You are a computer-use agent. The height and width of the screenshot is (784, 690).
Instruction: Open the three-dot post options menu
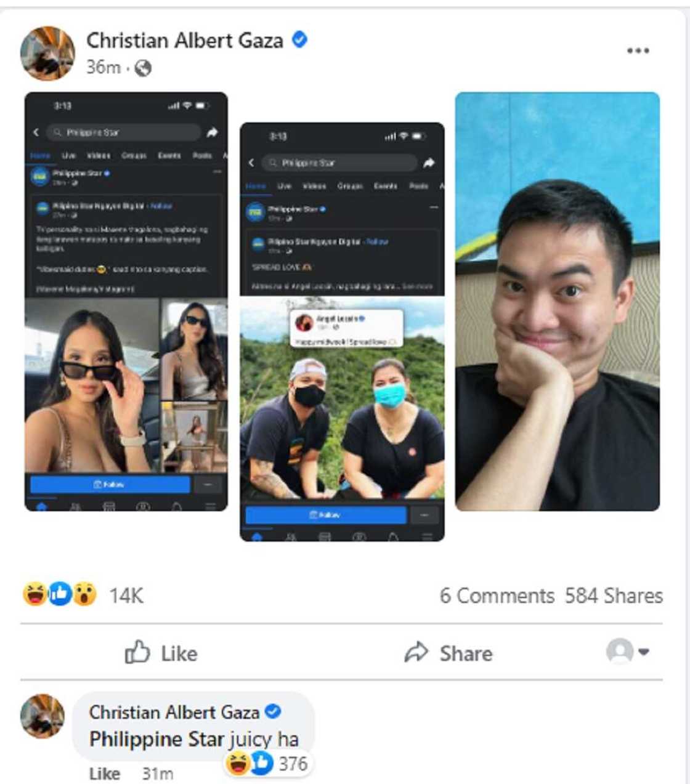[638, 51]
